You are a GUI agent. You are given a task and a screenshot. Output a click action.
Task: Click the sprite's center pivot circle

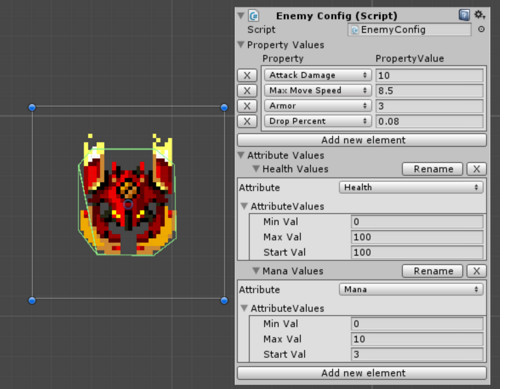click(128, 204)
